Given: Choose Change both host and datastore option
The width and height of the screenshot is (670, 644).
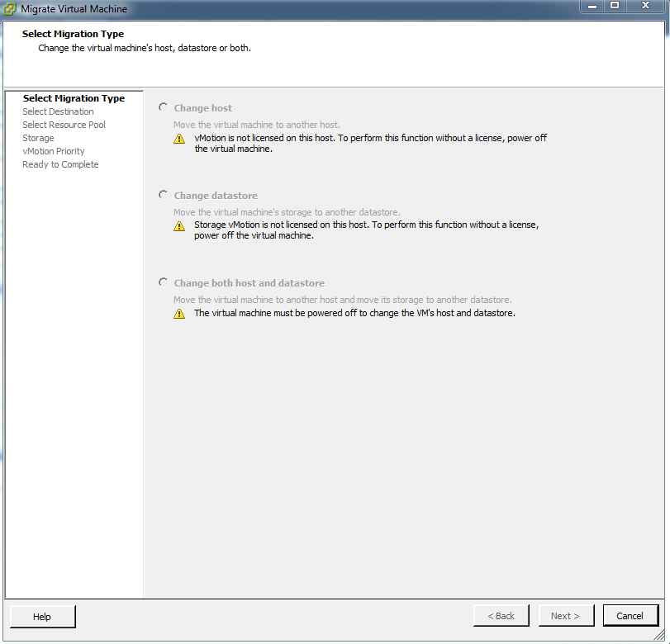Looking at the screenshot, I should [164, 282].
